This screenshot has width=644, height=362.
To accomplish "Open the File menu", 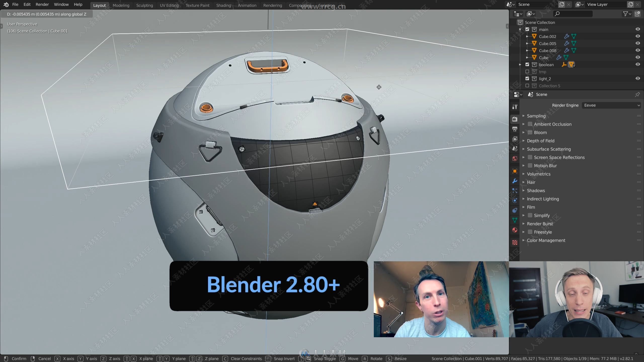I will pyautogui.click(x=15, y=5).
